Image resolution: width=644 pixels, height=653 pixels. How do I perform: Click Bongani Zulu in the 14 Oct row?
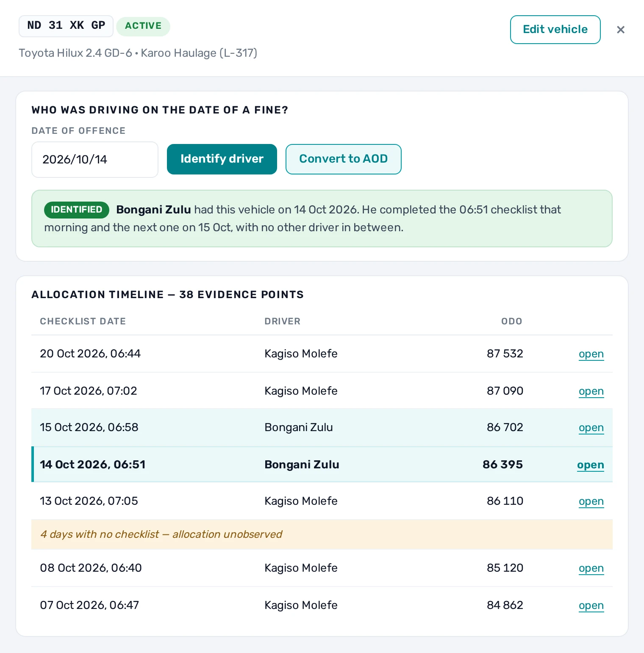(302, 465)
